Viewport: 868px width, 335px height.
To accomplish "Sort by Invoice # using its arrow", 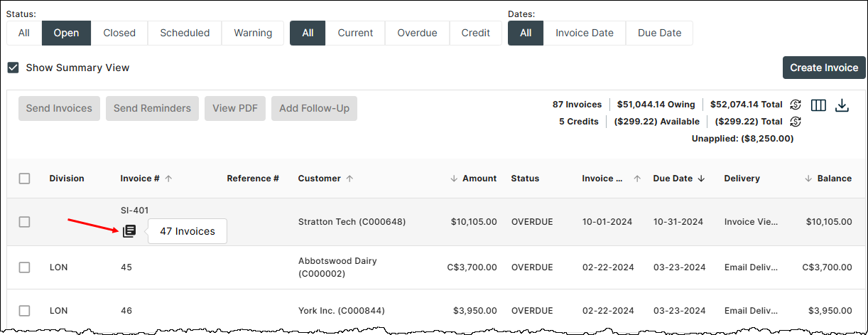I will pos(168,179).
